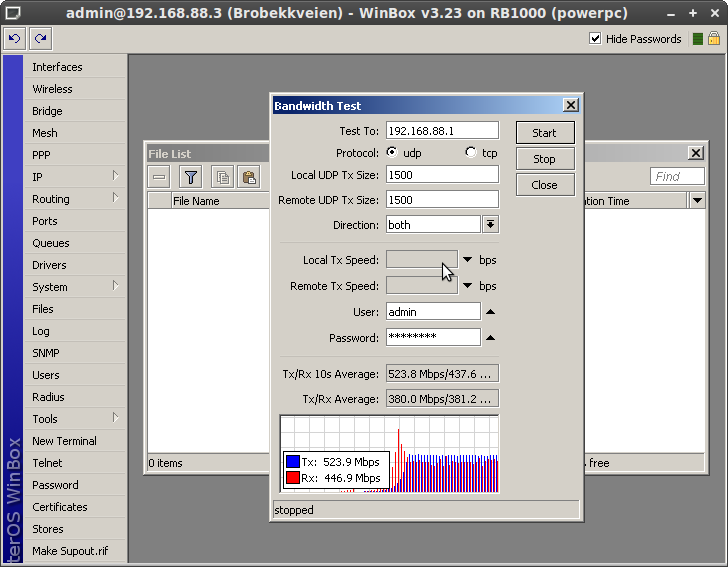The image size is (728, 567).
Task: Open the Wireless menu
Action: tap(75, 89)
